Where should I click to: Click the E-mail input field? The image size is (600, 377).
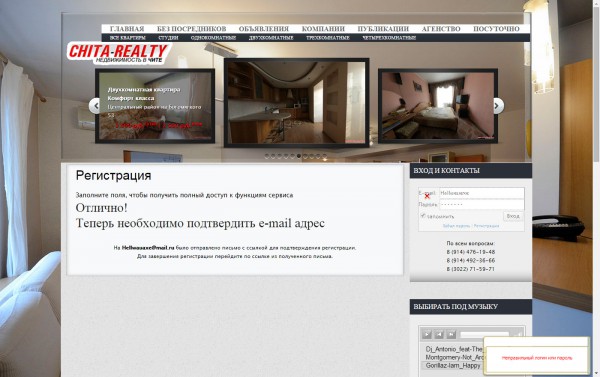click(x=481, y=193)
